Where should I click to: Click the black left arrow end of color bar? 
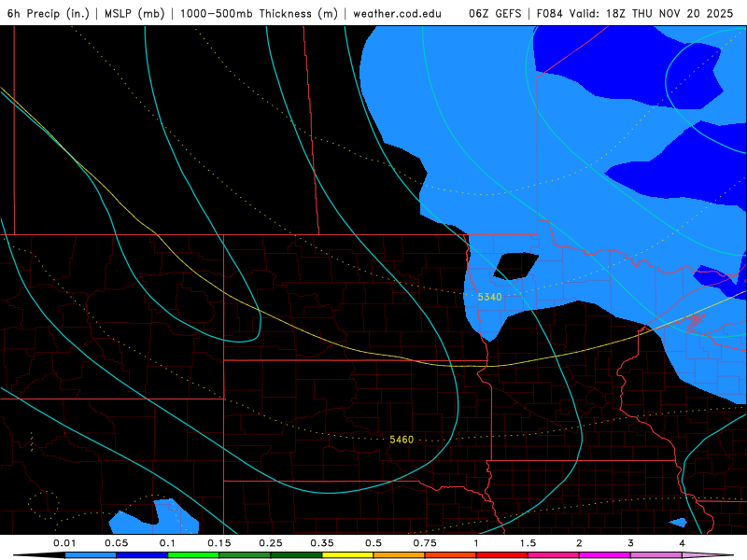pos(39,555)
